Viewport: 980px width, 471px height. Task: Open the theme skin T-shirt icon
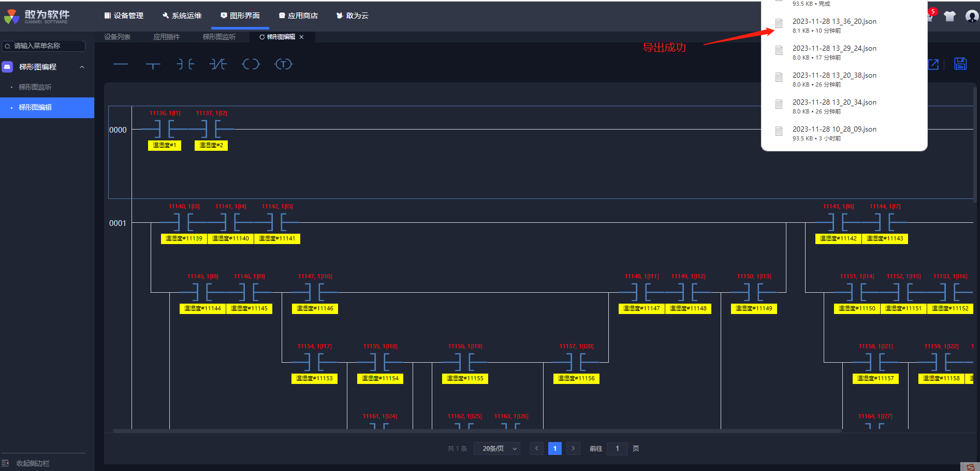[x=949, y=16]
